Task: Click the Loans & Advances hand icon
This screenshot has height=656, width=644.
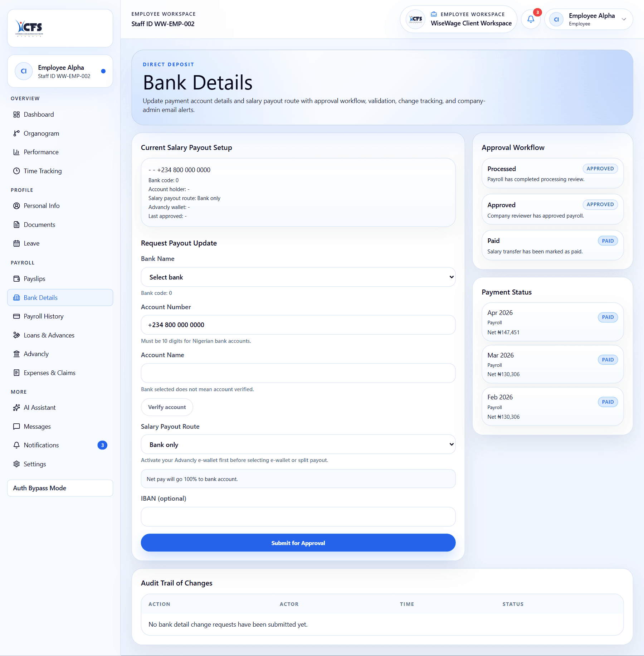Action: [x=16, y=335]
